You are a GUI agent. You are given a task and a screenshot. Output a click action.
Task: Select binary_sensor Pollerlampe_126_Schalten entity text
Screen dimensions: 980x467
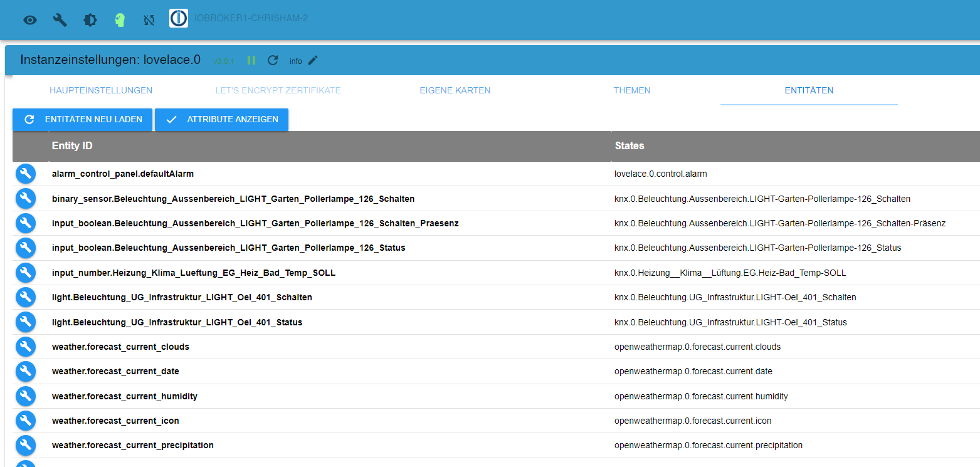point(233,199)
